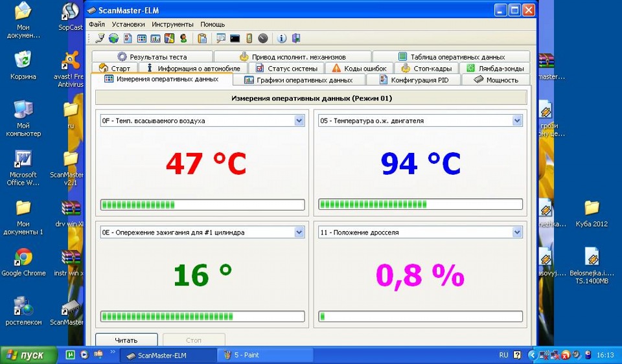Switch to the Мощность tab
The image size is (622, 364).
pyautogui.click(x=496, y=80)
